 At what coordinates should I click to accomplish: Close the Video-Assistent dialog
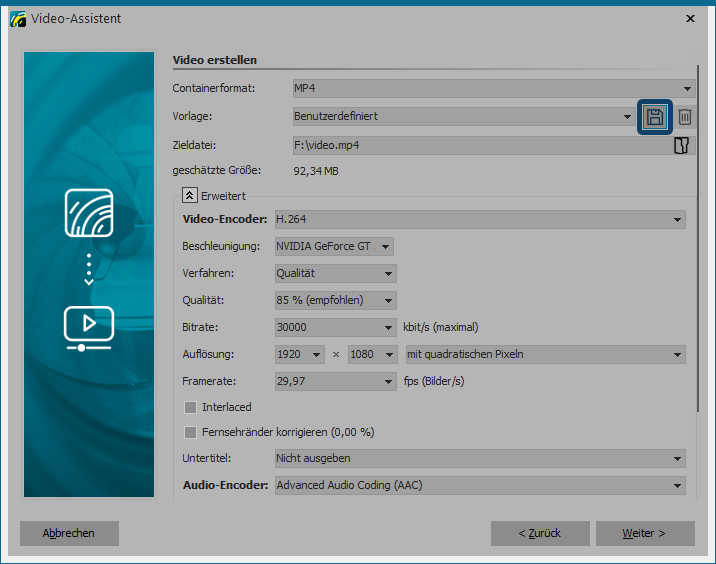coord(690,18)
